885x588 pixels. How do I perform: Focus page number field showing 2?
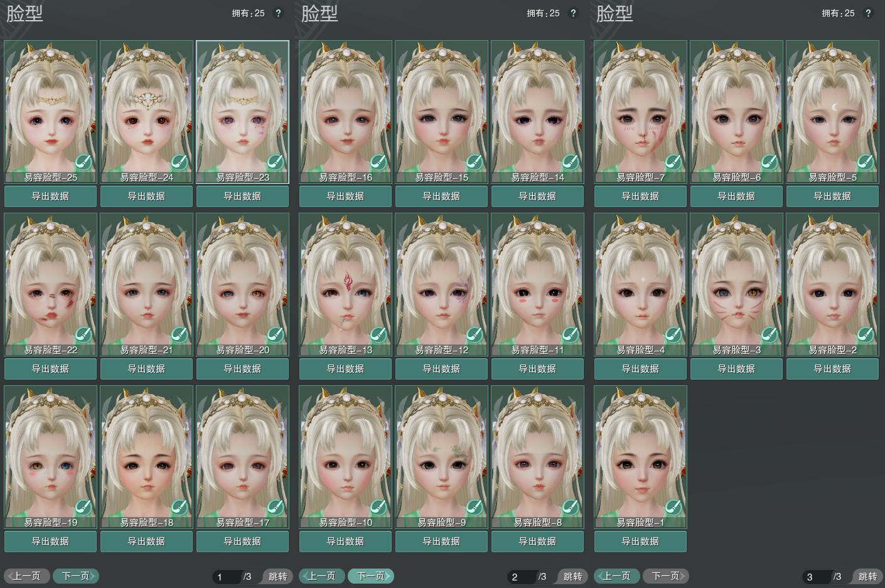click(x=522, y=577)
